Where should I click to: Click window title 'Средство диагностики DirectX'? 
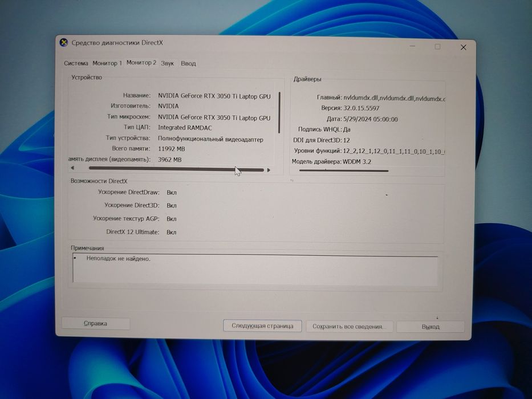117,43
